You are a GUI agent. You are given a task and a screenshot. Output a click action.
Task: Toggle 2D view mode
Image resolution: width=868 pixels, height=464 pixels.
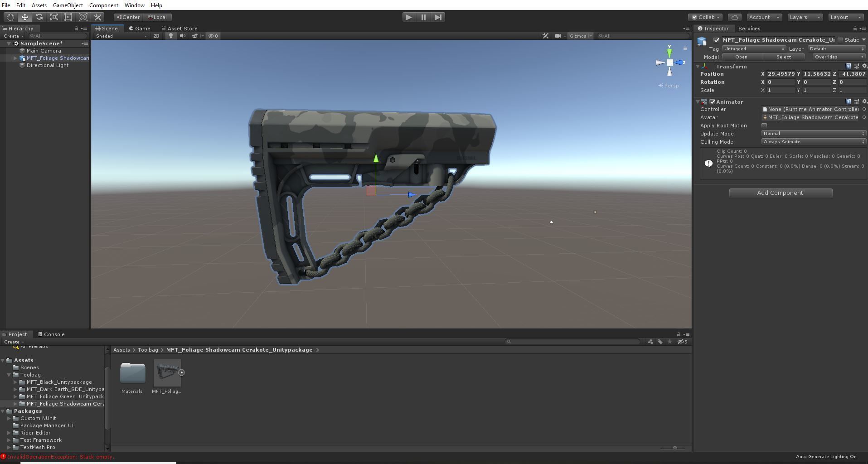click(156, 36)
